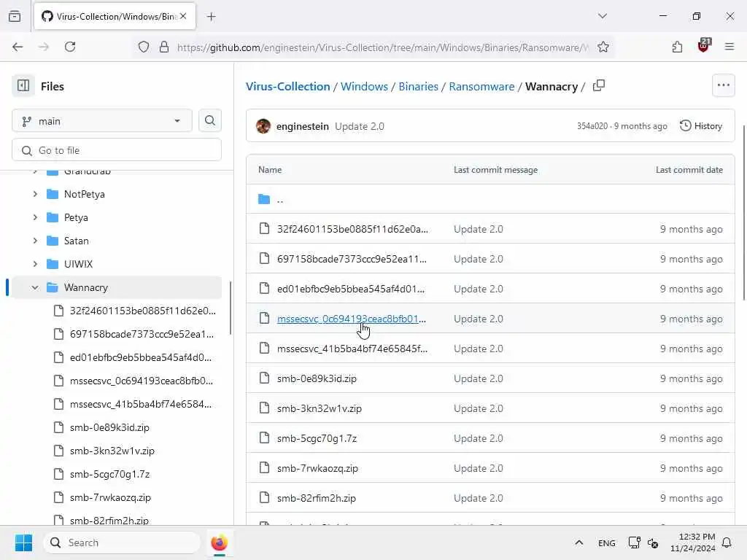
Task: Click Go to file search field
Action: pyautogui.click(x=117, y=150)
